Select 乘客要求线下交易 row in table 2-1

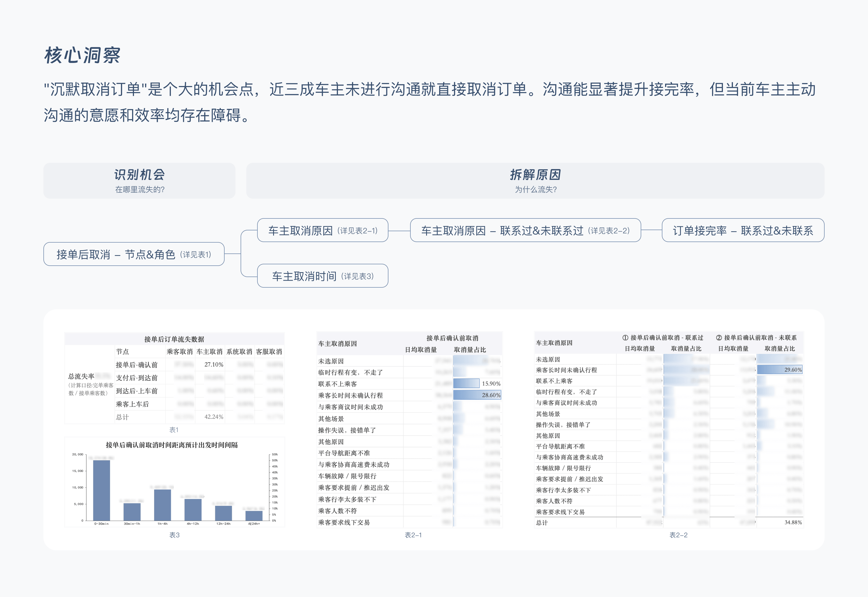(x=409, y=522)
